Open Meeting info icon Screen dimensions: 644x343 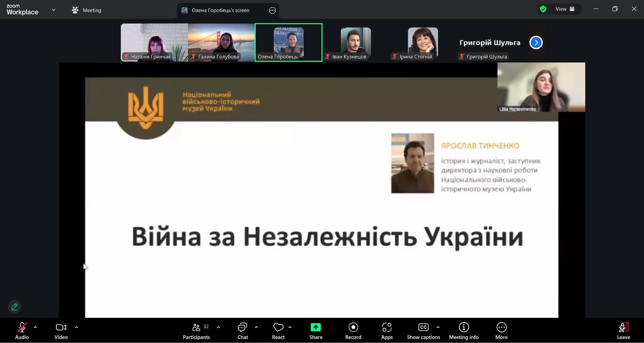463,328
